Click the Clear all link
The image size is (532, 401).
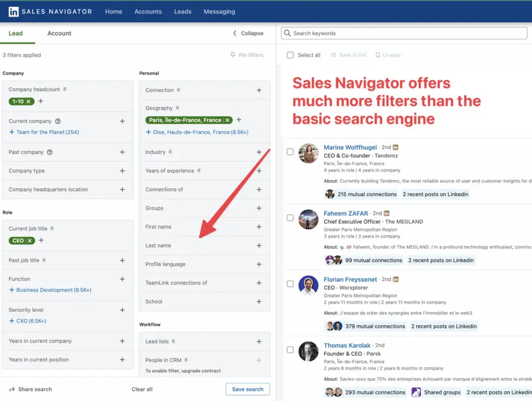tap(142, 389)
